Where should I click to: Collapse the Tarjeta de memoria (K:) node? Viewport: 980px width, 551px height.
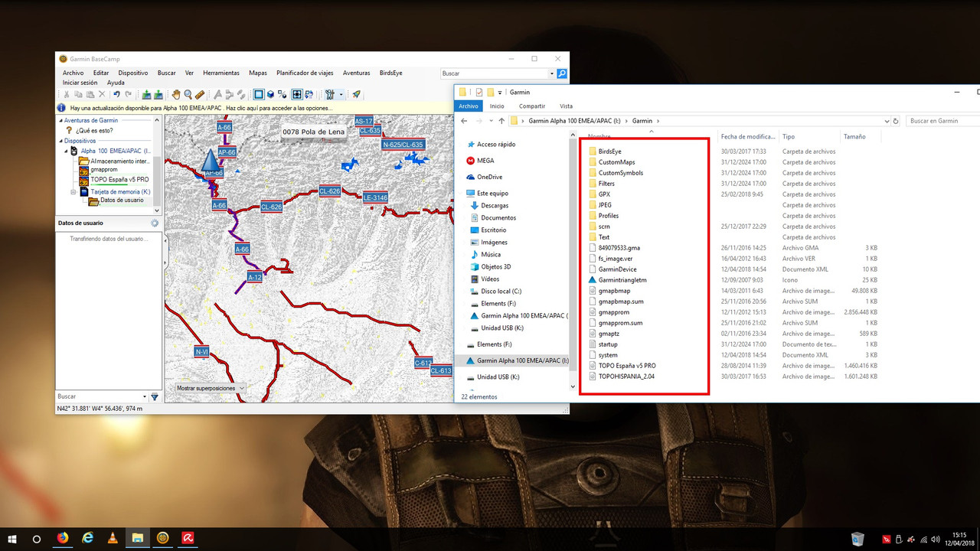(x=75, y=192)
